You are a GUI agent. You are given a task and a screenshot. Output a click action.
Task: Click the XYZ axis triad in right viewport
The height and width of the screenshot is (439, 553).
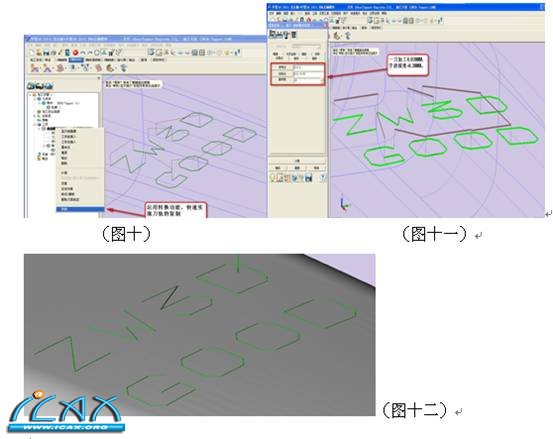pos(344,202)
